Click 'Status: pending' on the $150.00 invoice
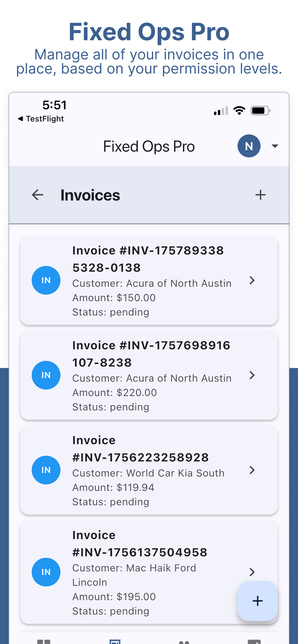Image resolution: width=298 pixels, height=644 pixels. coord(111,312)
